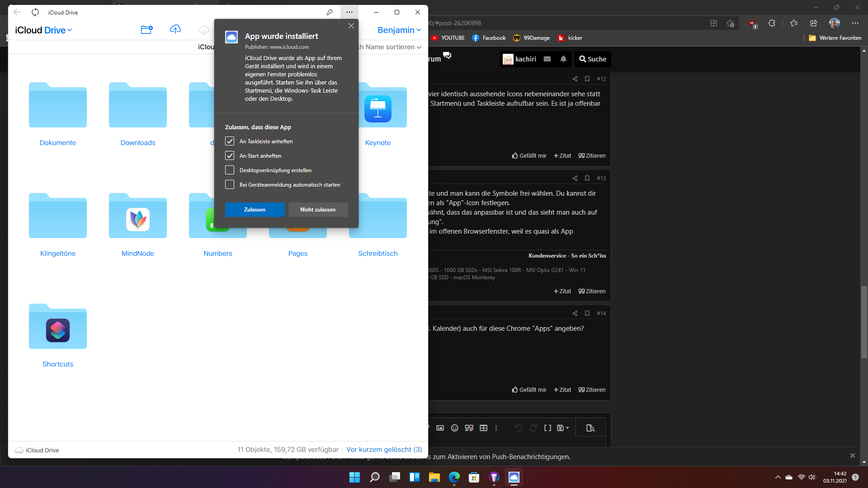The image size is (868, 488).
Task: Open Microsoft Store from the taskbar
Action: 474,477
